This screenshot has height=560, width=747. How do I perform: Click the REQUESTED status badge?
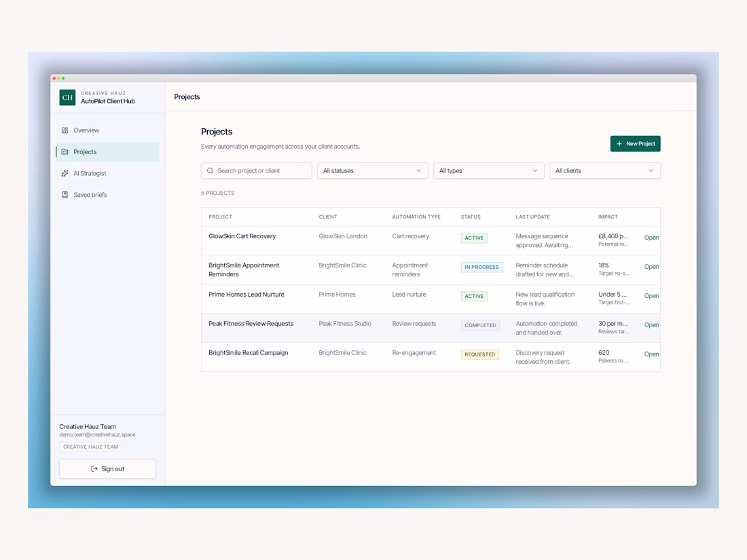(x=479, y=354)
